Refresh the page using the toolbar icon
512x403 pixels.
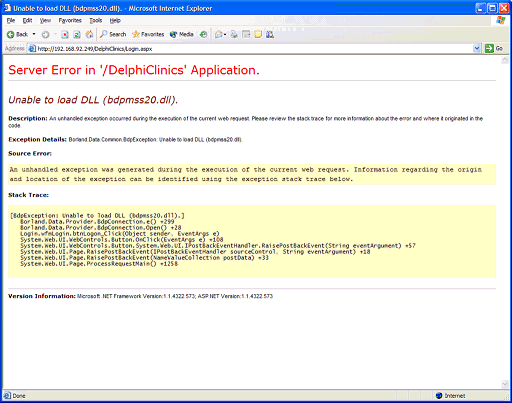[77, 34]
